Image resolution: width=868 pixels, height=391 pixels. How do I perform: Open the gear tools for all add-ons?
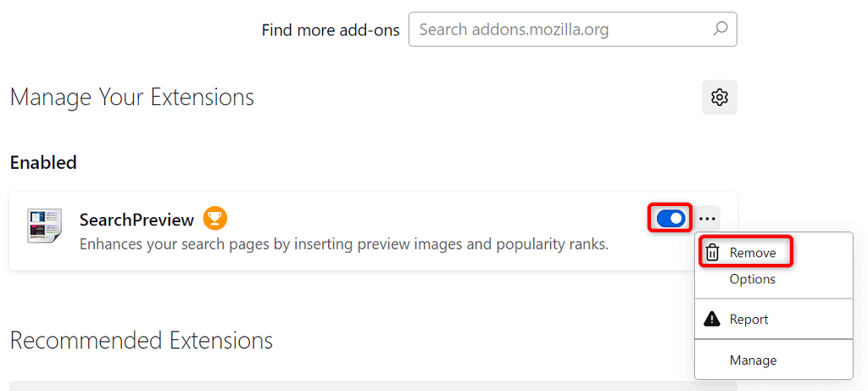point(720,98)
